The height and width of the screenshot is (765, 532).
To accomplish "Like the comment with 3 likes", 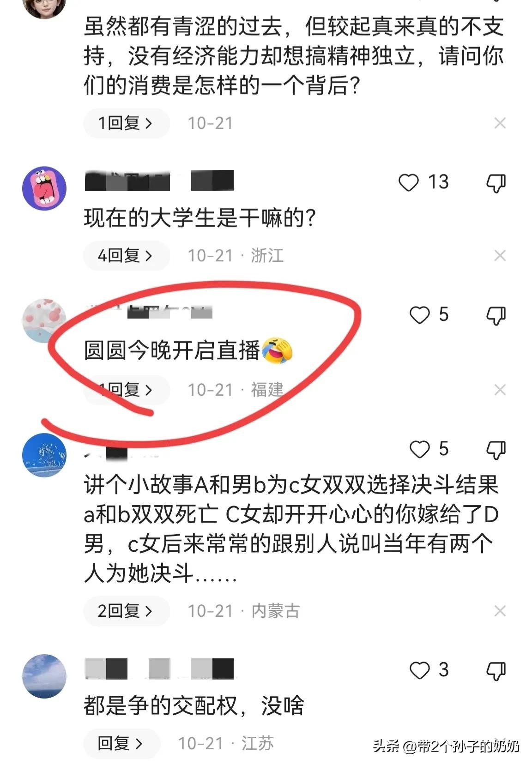I will tap(420, 670).
